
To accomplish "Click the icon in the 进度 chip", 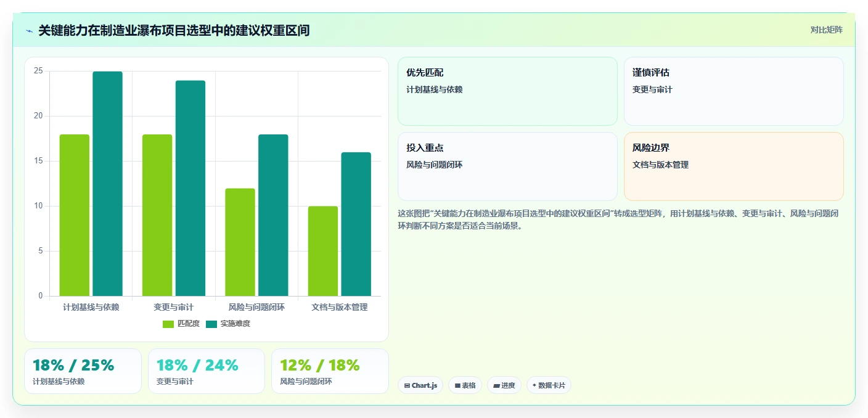I will coord(496,386).
